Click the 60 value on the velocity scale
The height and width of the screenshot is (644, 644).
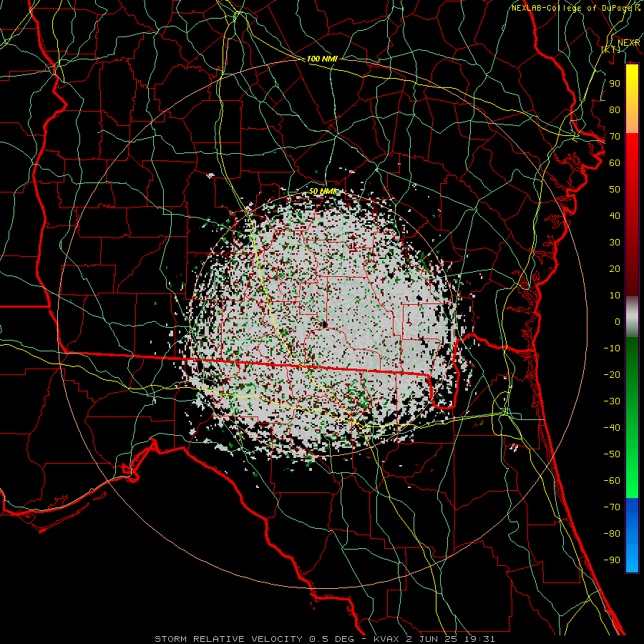click(615, 162)
